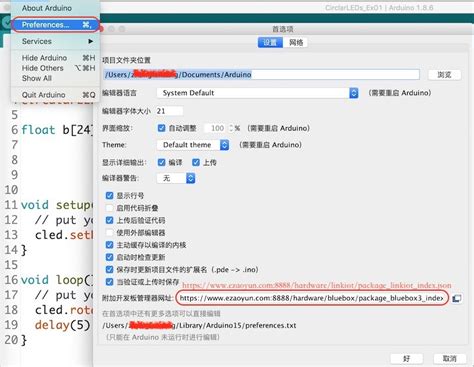
Task: Toggle 显示行号 checkbox
Action: tap(109, 196)
